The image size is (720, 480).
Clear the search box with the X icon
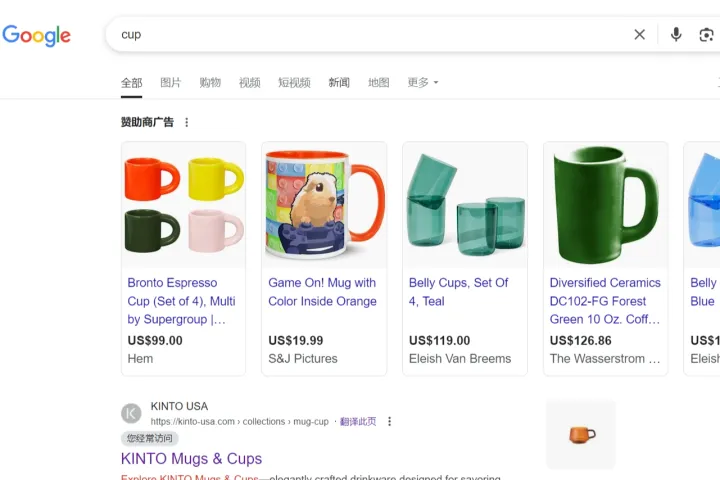point(639,34)
